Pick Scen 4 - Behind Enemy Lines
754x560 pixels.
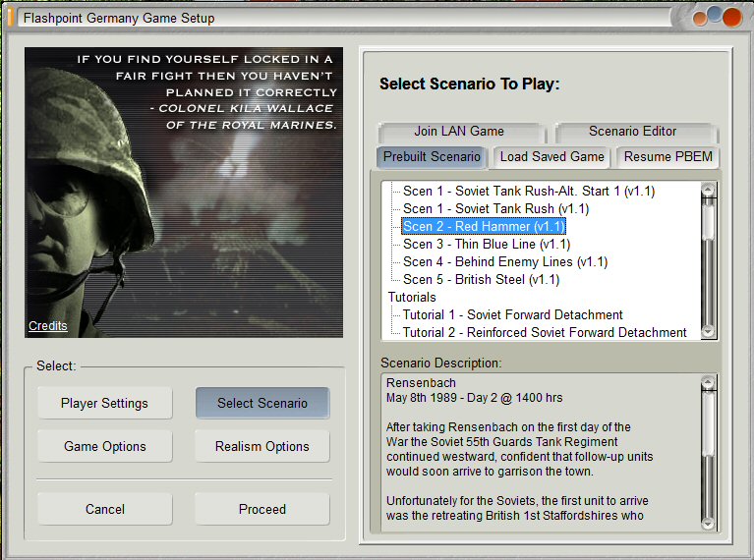coord(505,262)
